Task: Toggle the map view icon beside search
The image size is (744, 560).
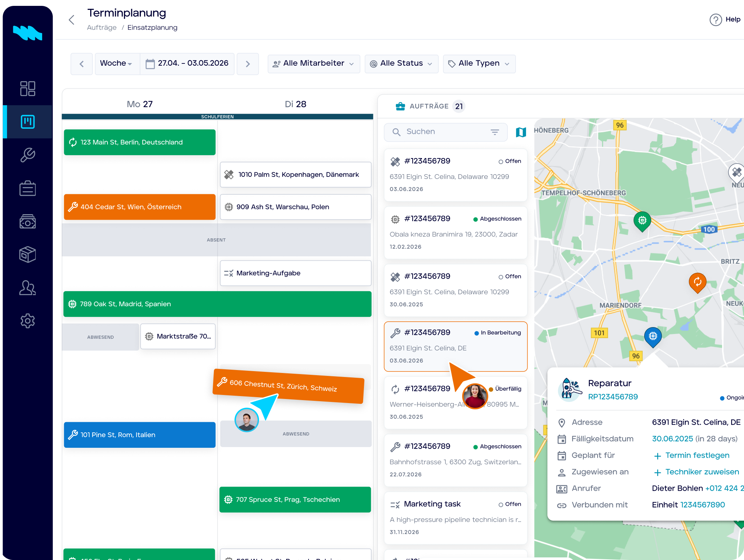Action: click(x=521, y=132)
